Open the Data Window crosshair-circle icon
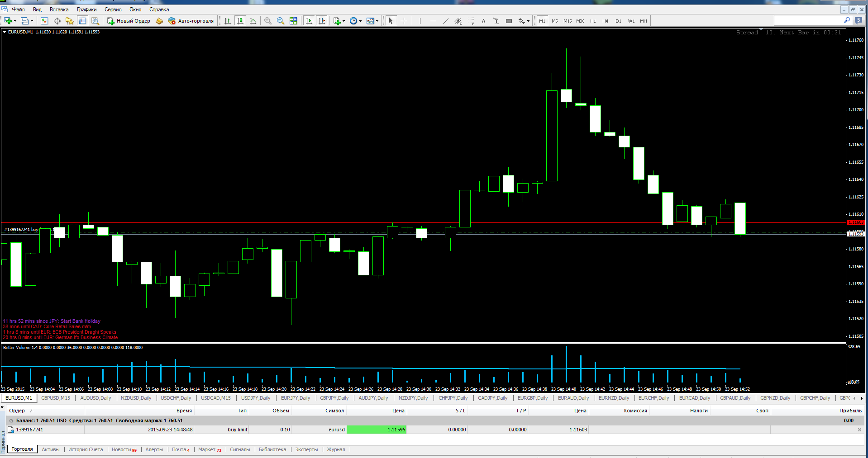Screen dimensions: 868x458 (57, 21)
